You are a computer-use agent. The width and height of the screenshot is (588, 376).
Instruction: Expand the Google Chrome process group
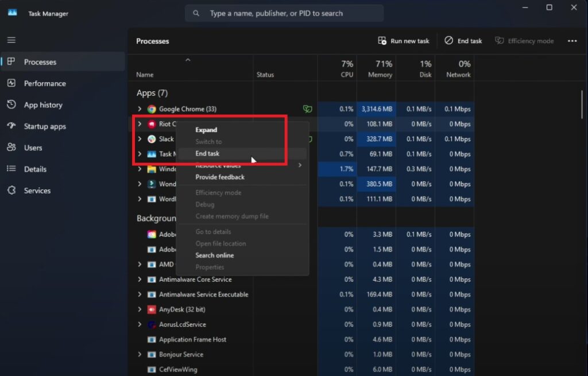tap(140, 108)
